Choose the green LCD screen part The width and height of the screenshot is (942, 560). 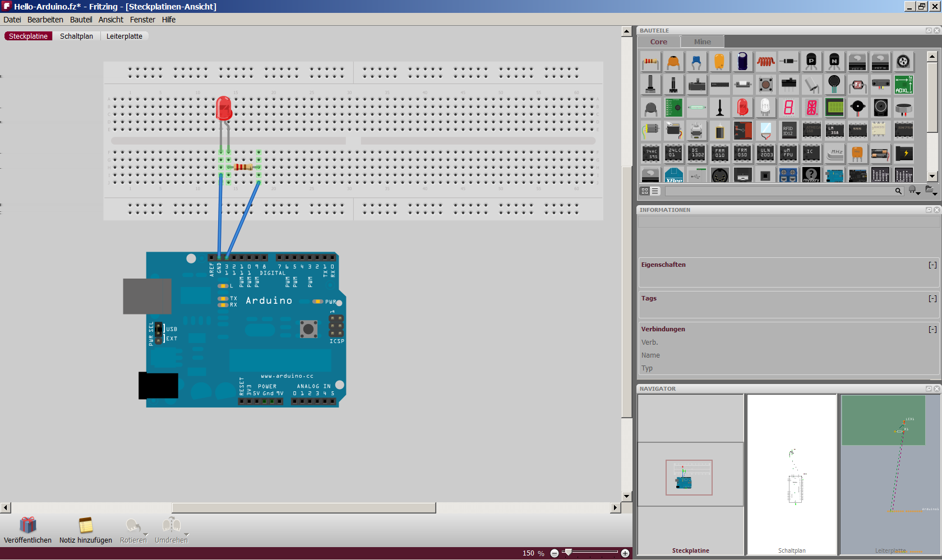click(x=834, y=108)
